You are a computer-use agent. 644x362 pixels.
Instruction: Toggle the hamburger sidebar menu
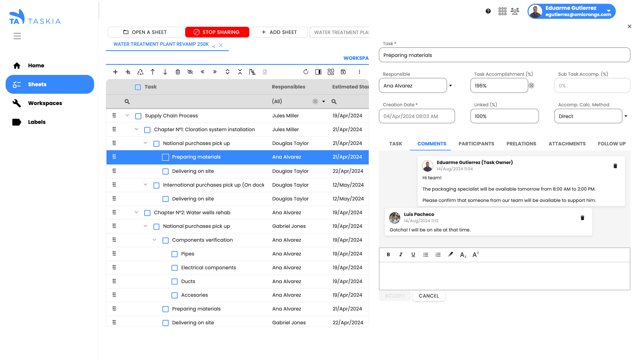tap(17, 36)
